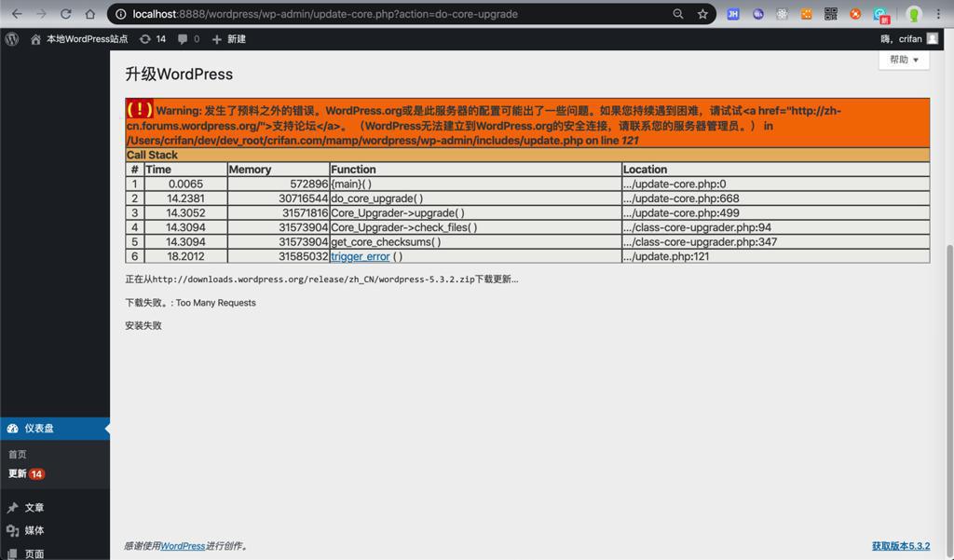Click location .../update-core.php:668

pyautogui.click(x=776, y=198)
